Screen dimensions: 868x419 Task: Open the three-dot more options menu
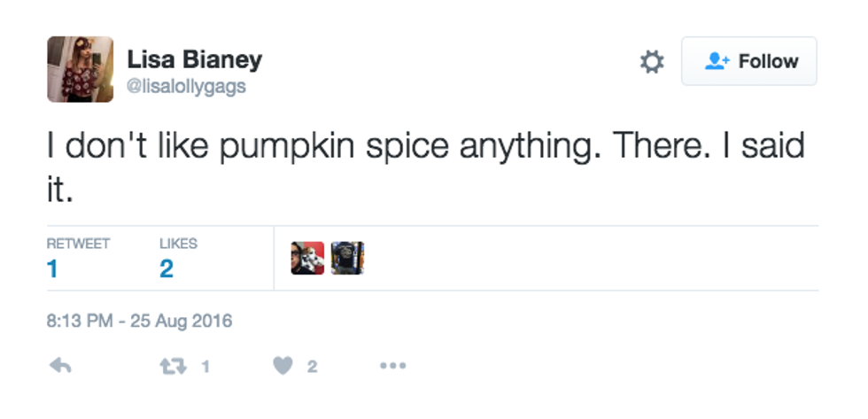392,366
